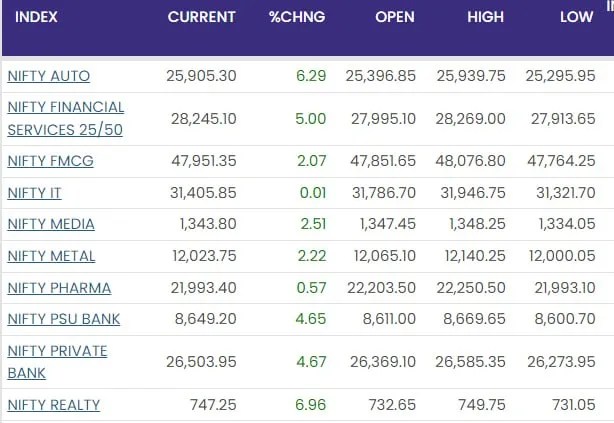Click NIFTY REALTY's 6.96 percent change

tap(311, 405)
